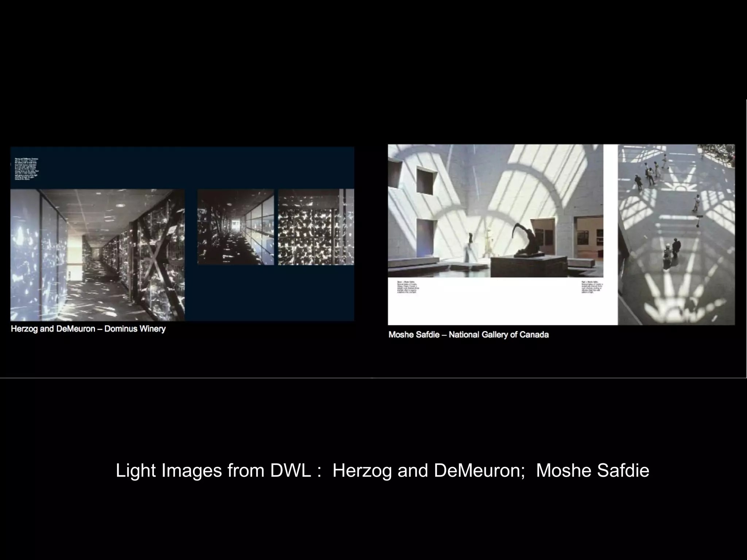Click slide title 'Light Images from DWL'
This screenshot has width=747, height=560.
[x=383, y=470]
